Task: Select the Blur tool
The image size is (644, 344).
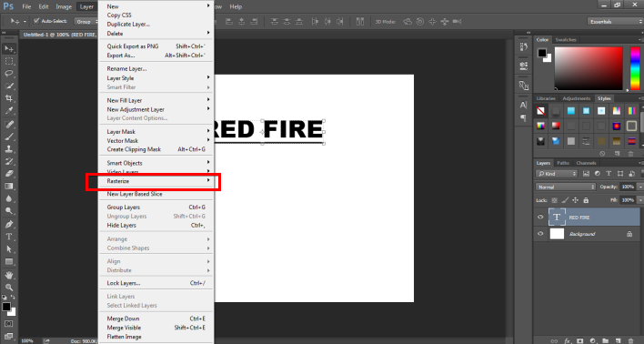Action: [9, 199]
